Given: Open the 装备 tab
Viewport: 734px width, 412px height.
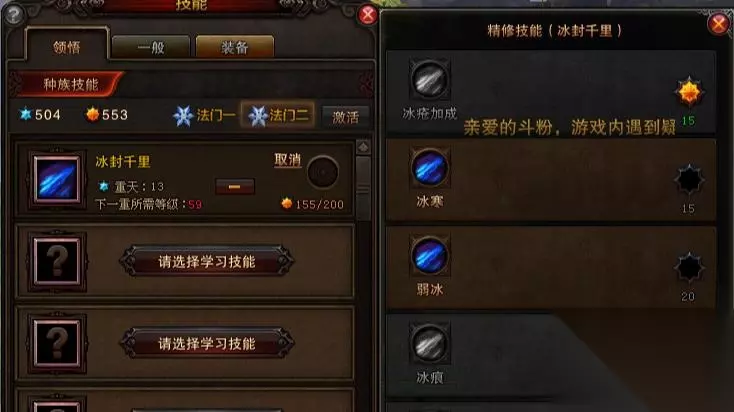Looking at the screenshot, I should point(235,47).
